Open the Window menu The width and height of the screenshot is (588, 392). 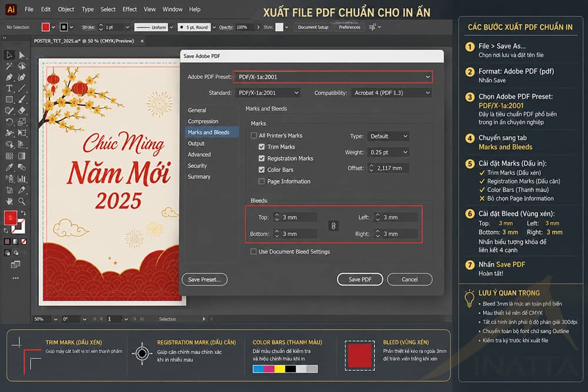[172, 9]
